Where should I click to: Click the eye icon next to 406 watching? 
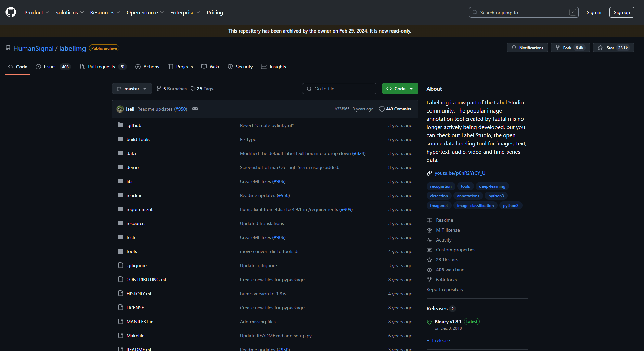coord(429,270)
